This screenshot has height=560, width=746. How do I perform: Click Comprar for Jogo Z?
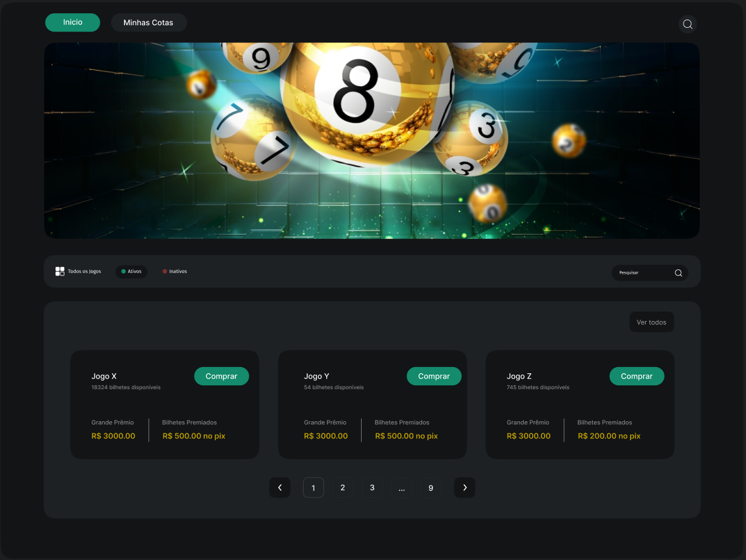637,376
